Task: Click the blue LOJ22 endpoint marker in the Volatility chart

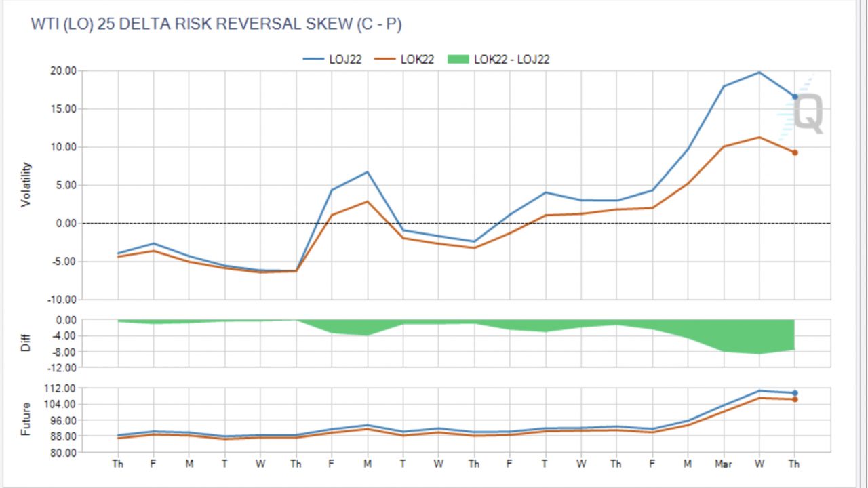Action: coord(795,97)
